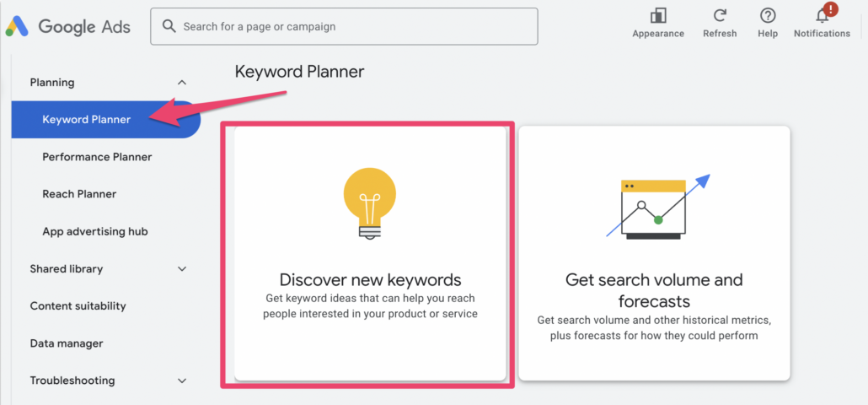Select Keyword Planner in the sidebar
The image size is (868, 405).
pos(87,120)
